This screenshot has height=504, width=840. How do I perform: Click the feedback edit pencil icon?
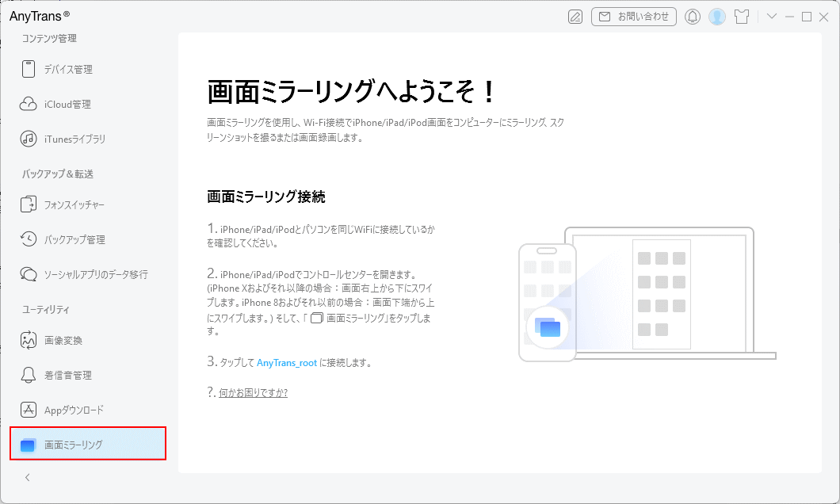pos(575,17)
